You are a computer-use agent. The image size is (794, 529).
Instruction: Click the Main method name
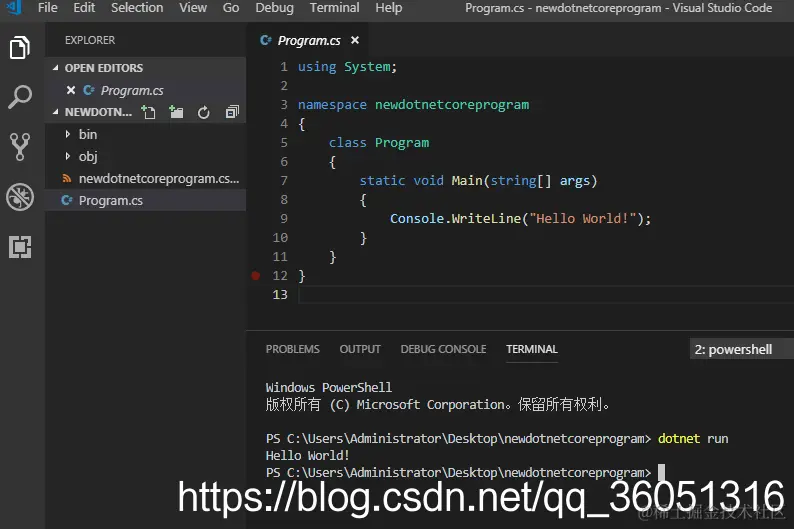tap(467, 180)
